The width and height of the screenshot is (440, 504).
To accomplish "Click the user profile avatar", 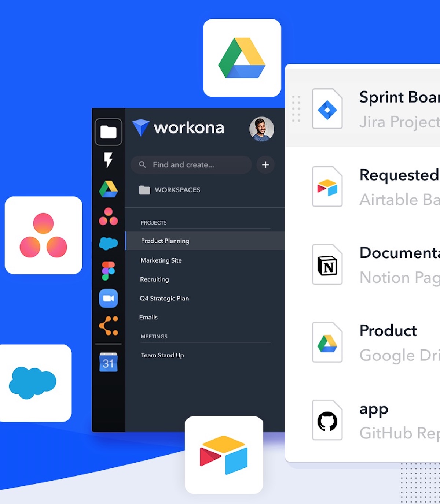I will (x=261, y=129).
